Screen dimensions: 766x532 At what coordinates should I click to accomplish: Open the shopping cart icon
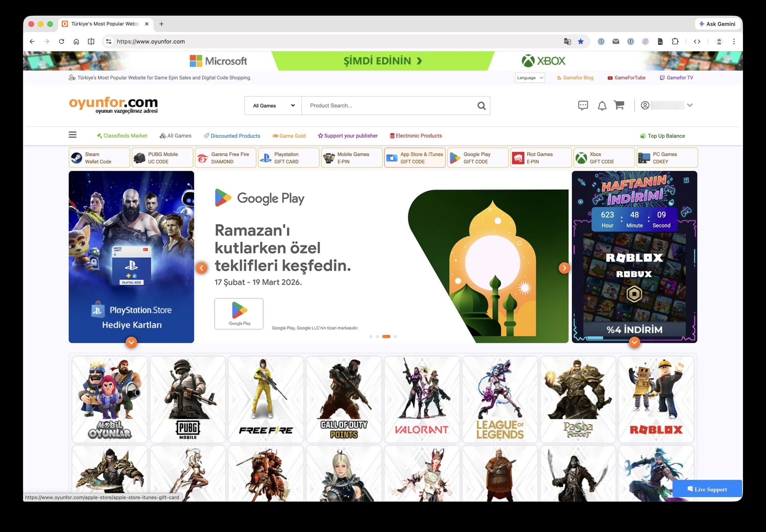619,105
